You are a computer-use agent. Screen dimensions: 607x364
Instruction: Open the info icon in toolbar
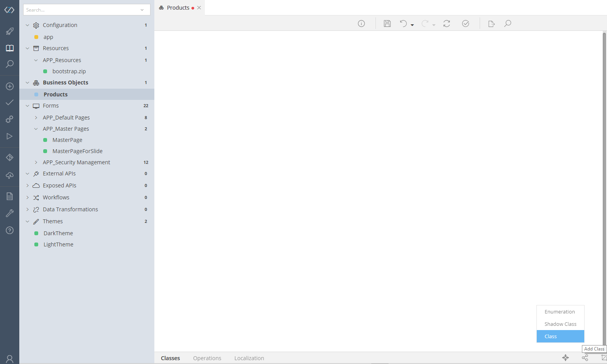pos(361,24)
